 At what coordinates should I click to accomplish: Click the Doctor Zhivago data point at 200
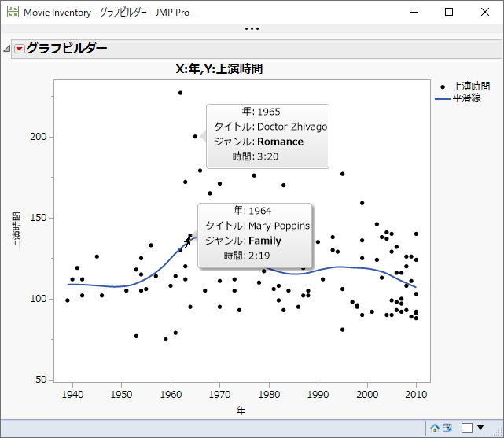tap(195, 137)
